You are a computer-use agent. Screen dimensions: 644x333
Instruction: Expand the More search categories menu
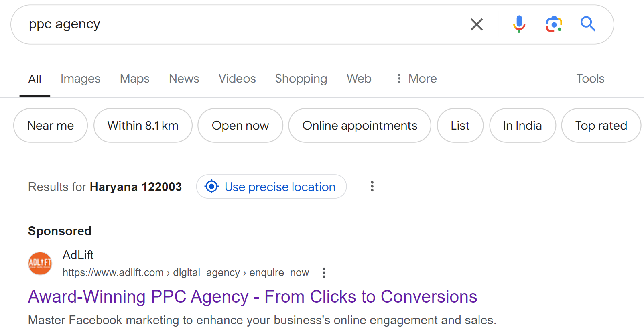point(416,79)
